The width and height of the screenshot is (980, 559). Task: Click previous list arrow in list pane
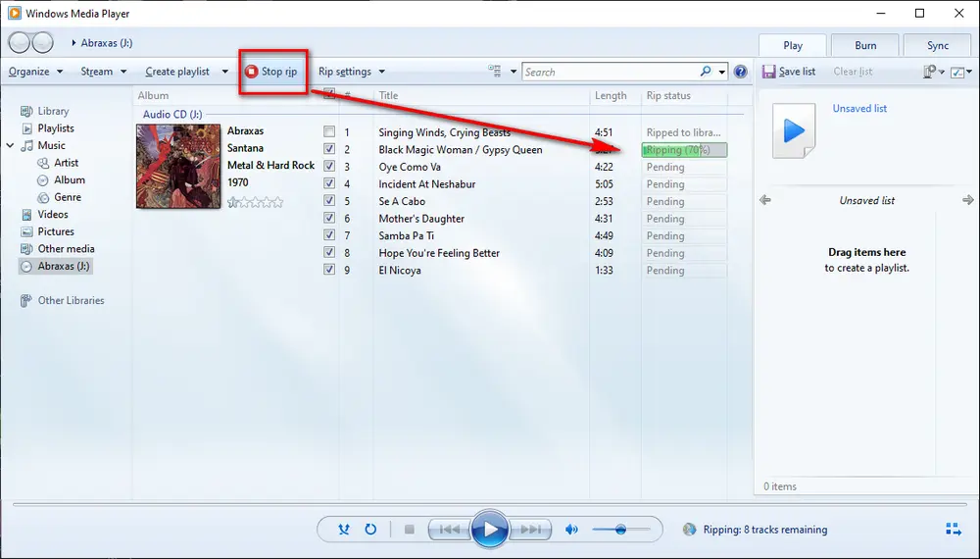[765, 200]
